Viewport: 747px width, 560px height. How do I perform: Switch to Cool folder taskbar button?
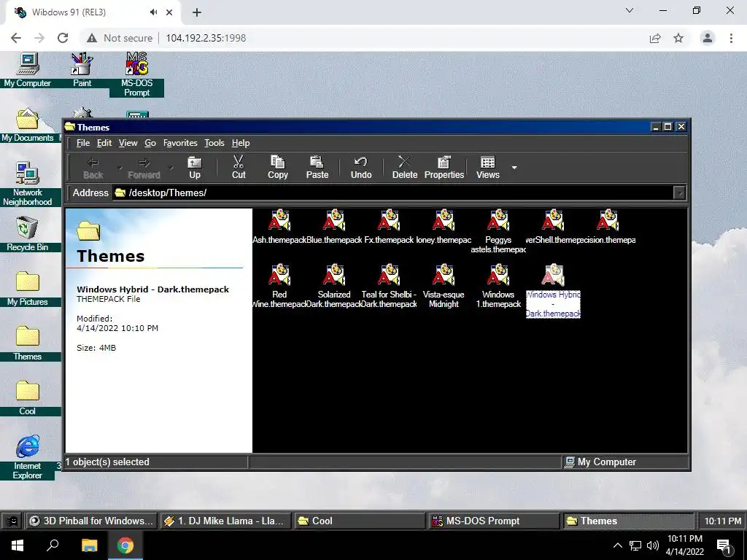(x=360, y=521)
